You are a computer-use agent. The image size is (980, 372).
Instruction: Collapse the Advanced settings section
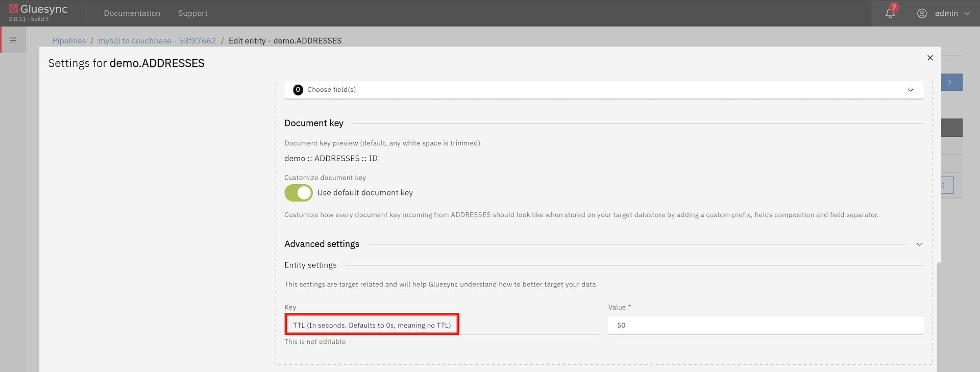tap(919, 244)
